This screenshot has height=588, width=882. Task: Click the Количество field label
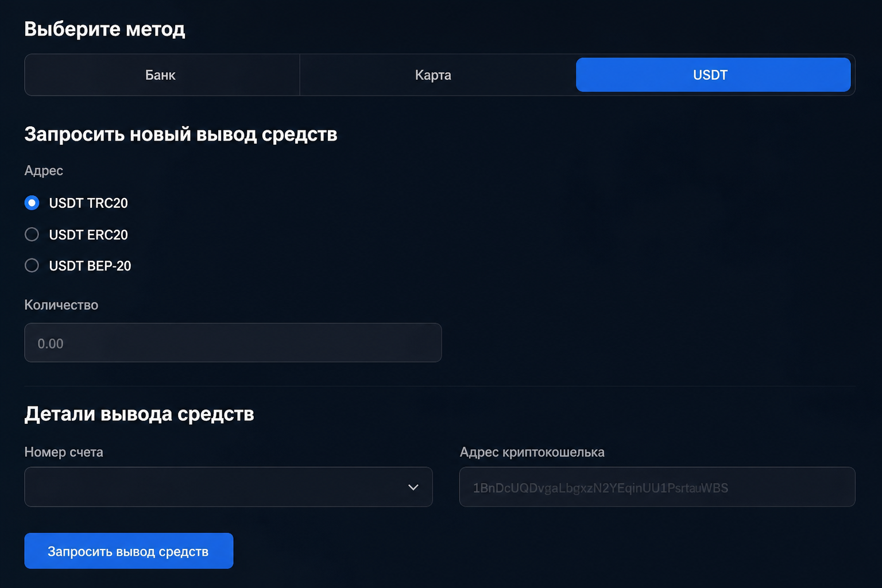click(x=61, y=305)
